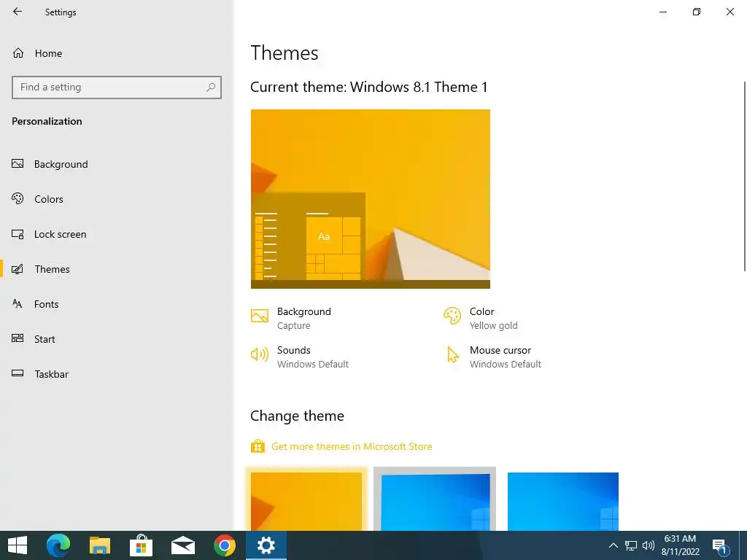Open the Mail app from the taskbar
This screenshot has height=560, width=747.
[x=183, y=545]
